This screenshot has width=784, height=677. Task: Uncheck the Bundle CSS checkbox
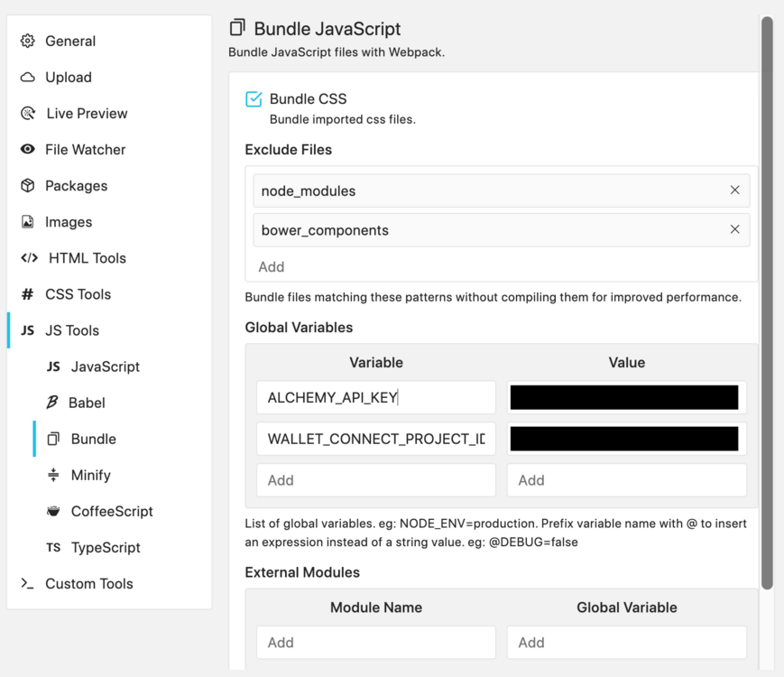tap(254, 99)
